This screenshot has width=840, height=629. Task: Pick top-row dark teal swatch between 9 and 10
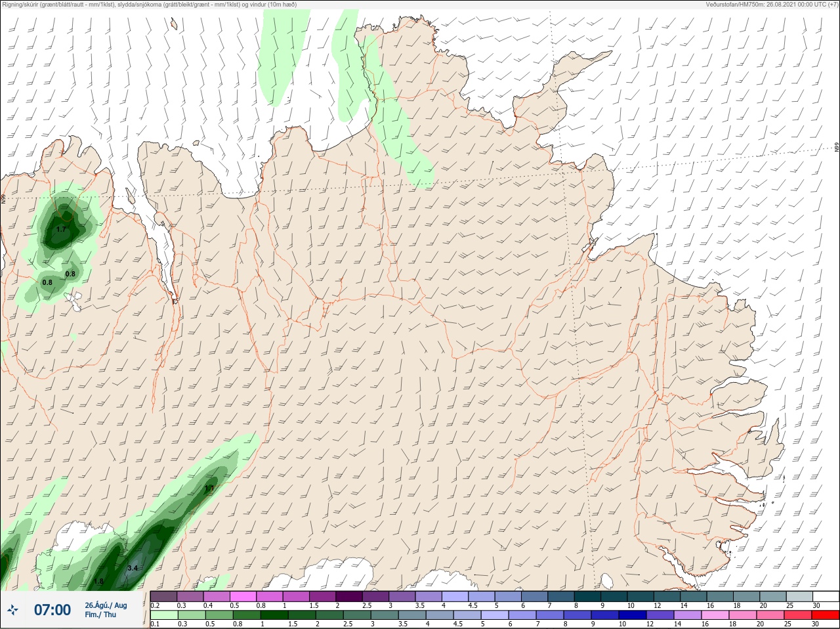[x=614, y=596]
